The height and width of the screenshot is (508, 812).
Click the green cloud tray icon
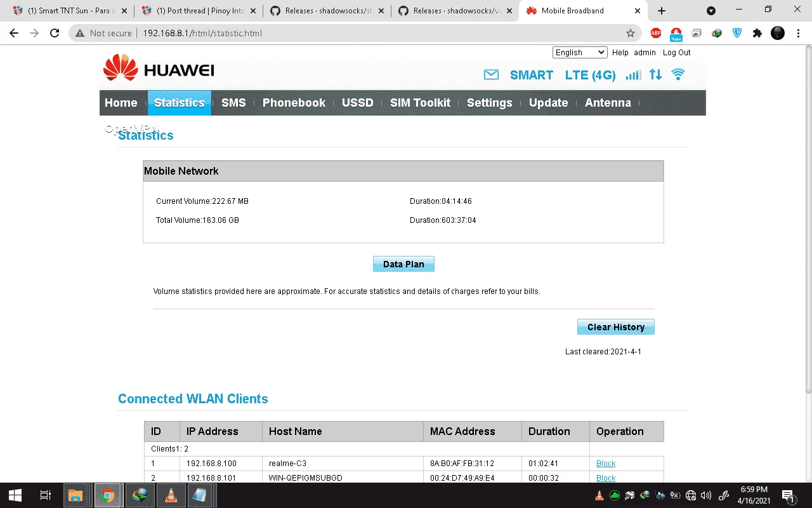[615, 495]
